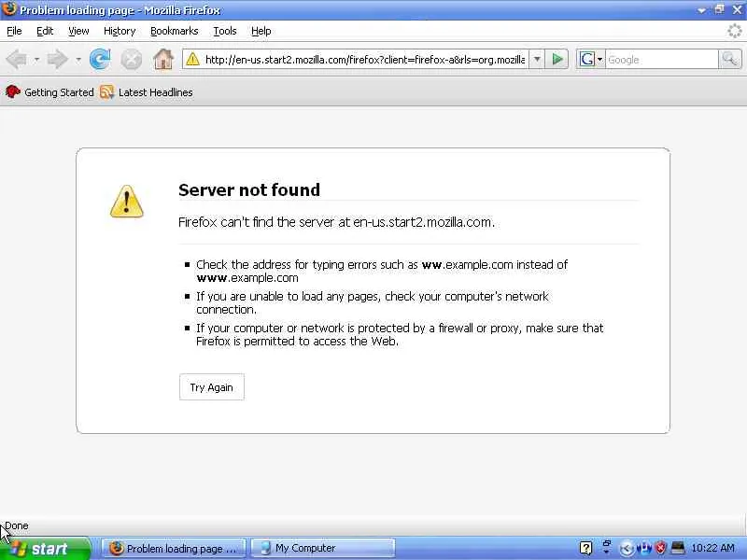The height and width of the screenshot is (560, 747).
Task: Open the Latest Headlines feed bookmark
Action: [x=147, y=92]
